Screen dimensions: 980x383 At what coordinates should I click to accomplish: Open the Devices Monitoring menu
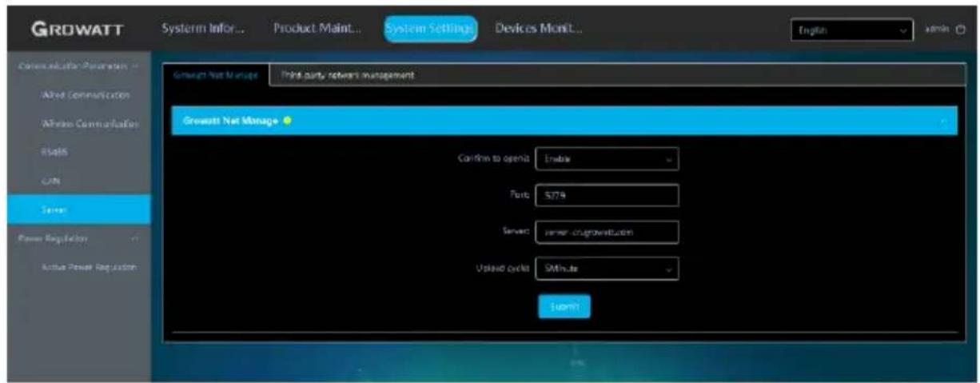(x=539, y=28)
